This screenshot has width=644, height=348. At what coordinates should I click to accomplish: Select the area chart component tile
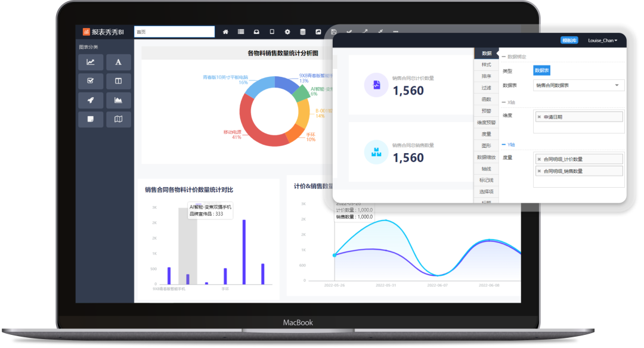click(x=118, y=100)
